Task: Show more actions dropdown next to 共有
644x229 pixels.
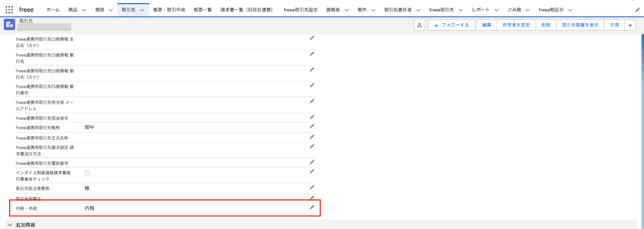Action: point(630,25)
